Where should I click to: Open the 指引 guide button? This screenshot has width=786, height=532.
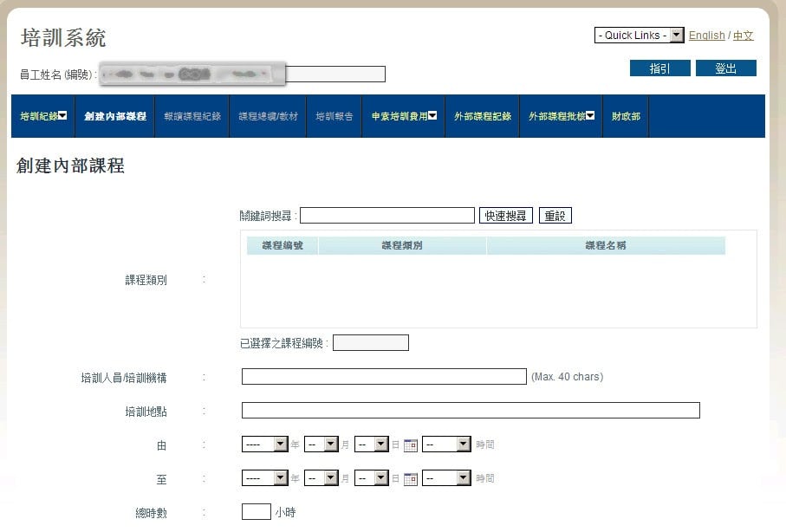click(x=660, y=68)
